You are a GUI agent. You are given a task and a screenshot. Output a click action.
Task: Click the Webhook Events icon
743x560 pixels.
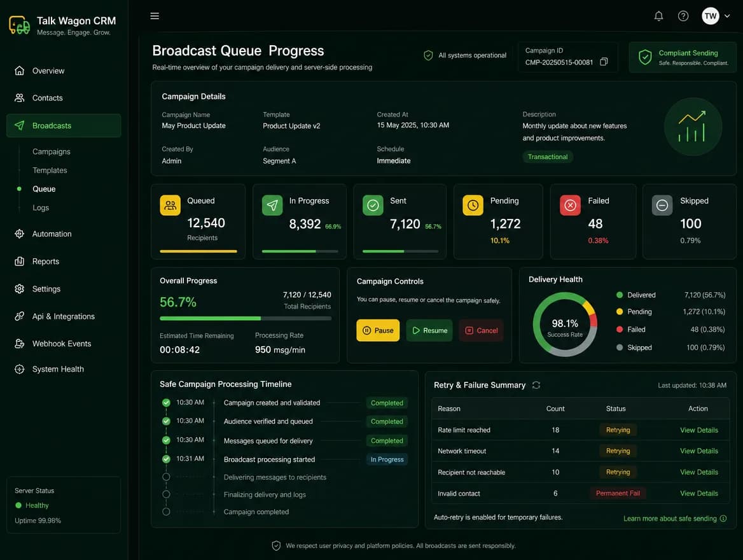click(20, 344)
